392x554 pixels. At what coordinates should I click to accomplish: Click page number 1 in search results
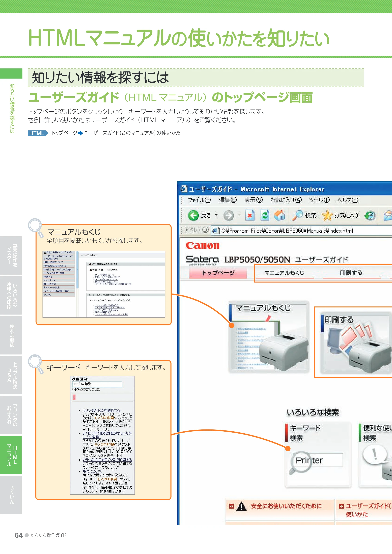tap(74, 397)
